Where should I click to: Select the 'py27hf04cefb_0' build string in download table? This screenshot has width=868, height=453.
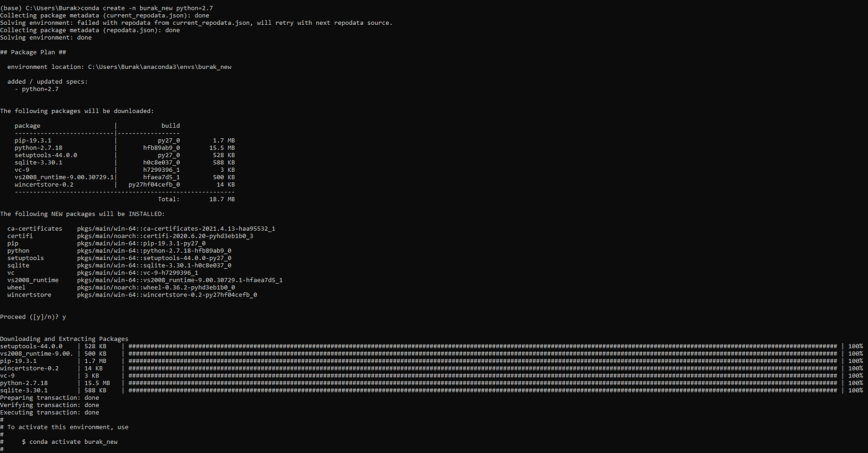[154, 185]
